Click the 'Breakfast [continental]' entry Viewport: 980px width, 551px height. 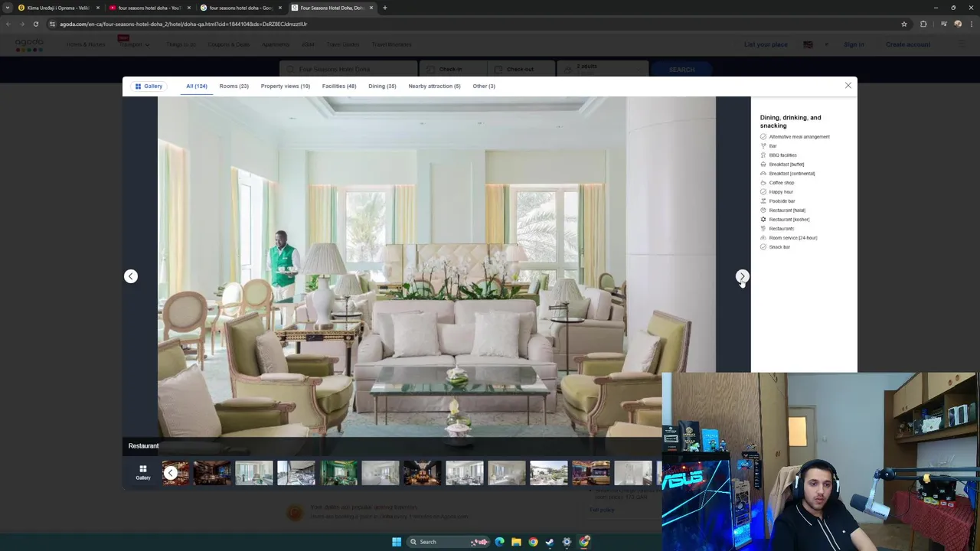[787, 174]
